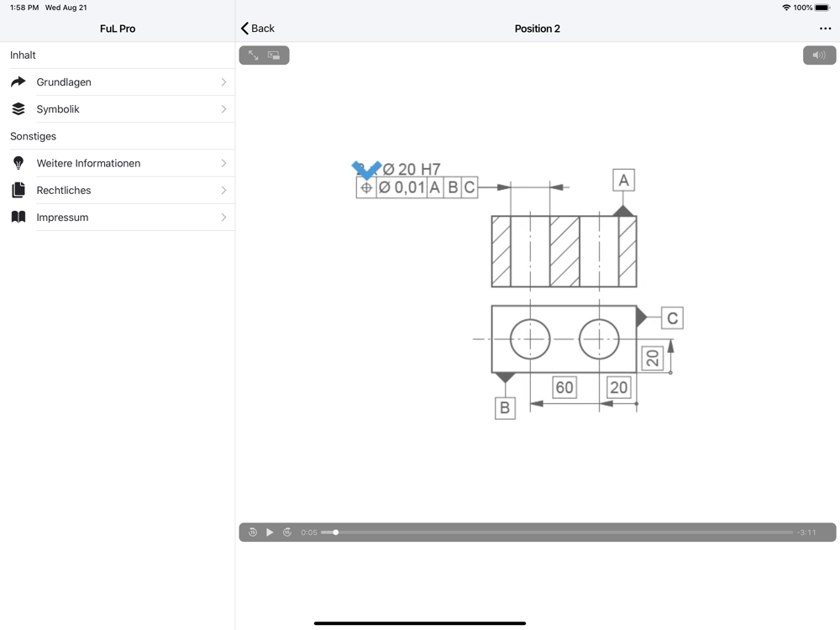Skip backward 15 seconds in the video
840x630 pixels.
(252, 532)
